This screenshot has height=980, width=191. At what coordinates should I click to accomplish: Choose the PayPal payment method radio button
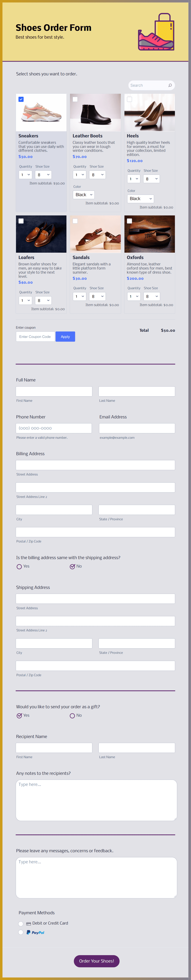pos(21,932)
